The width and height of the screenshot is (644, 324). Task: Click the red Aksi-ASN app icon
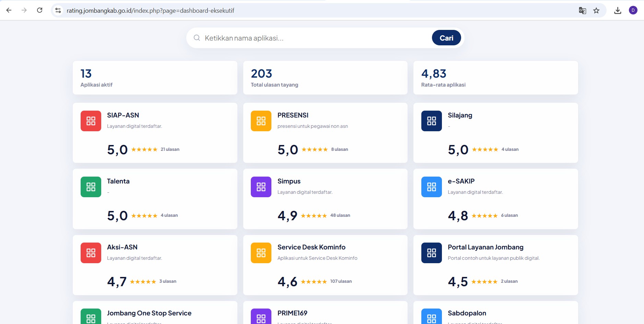click(91, 253)
